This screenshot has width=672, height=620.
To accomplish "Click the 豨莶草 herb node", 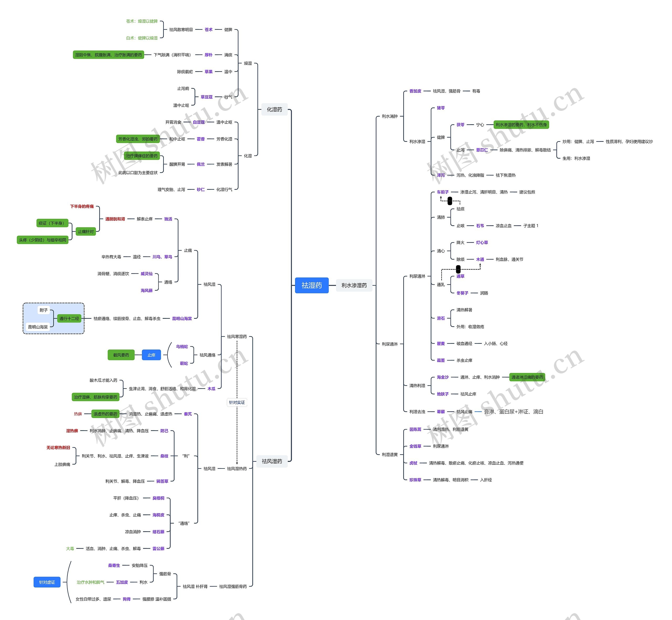I will point(162,481).
